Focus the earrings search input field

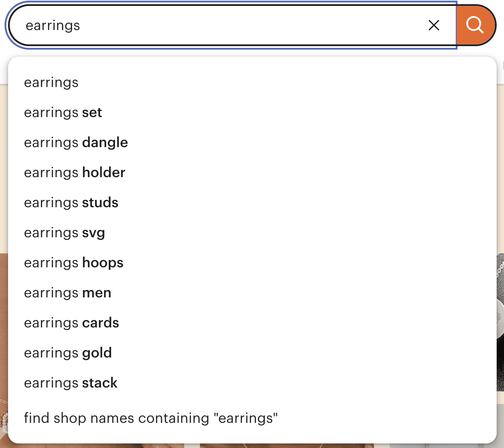224,25
